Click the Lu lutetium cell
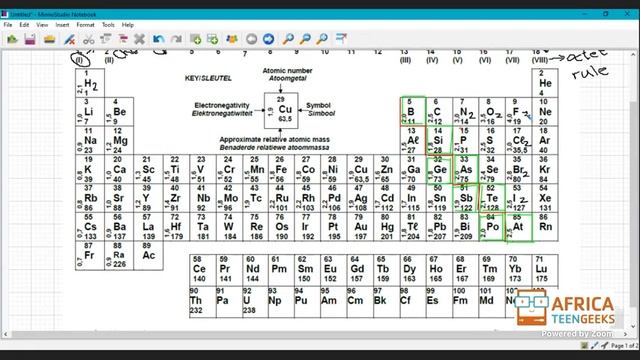640x360 pixels. 545,269
